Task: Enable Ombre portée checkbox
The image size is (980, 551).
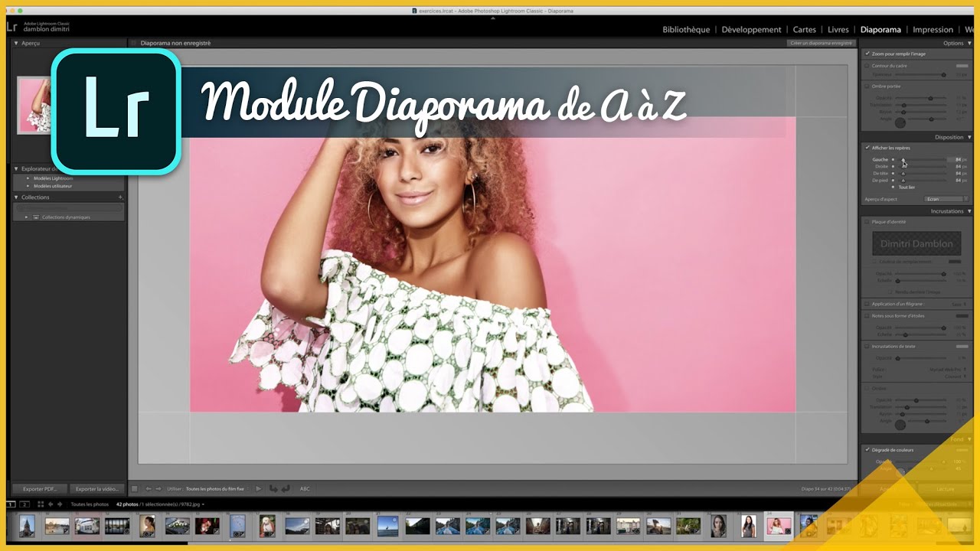Action: coord(867,86)
